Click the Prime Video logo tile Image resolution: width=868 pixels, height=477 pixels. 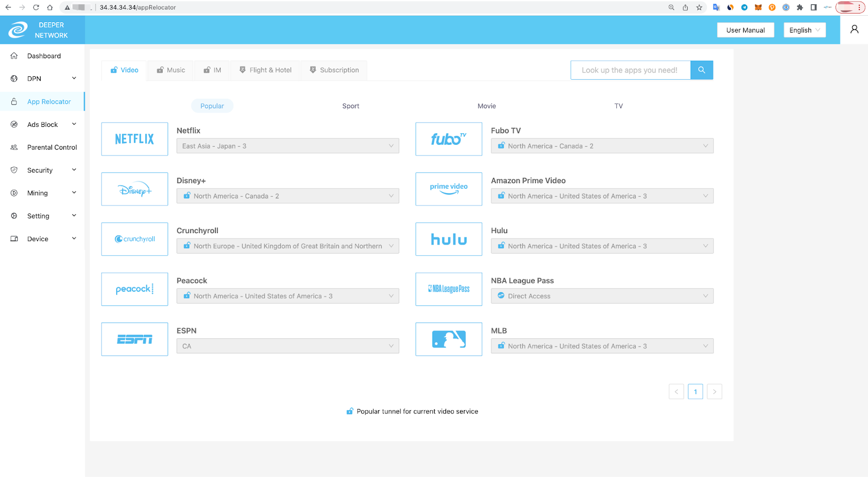(x=449, y=189)
